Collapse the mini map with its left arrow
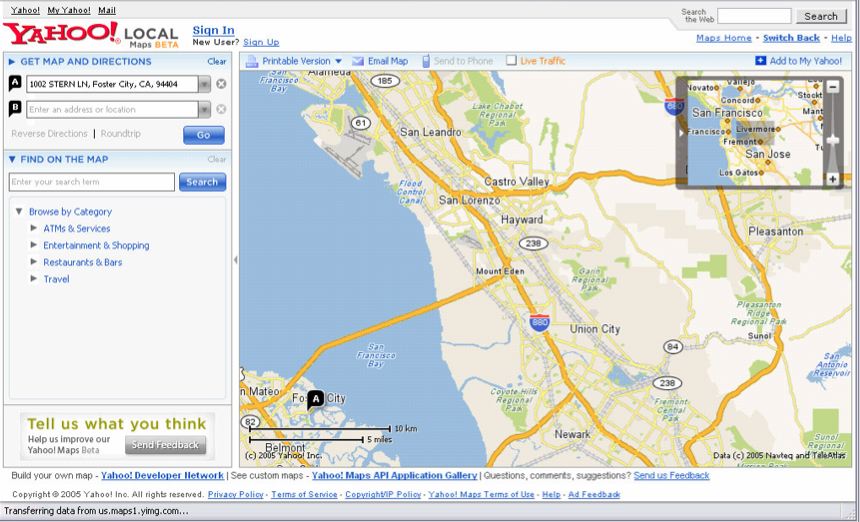The image size is (860, 522). [682, 133]
